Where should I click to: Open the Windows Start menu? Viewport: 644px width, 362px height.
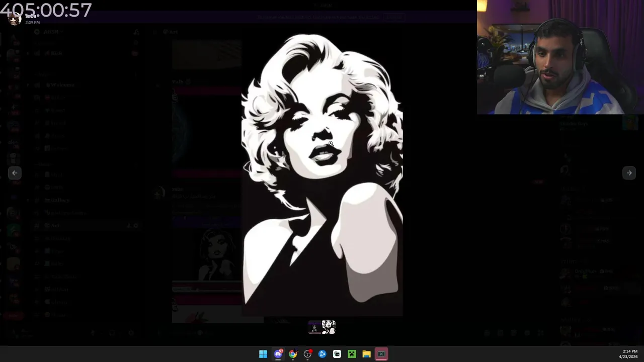263,354
